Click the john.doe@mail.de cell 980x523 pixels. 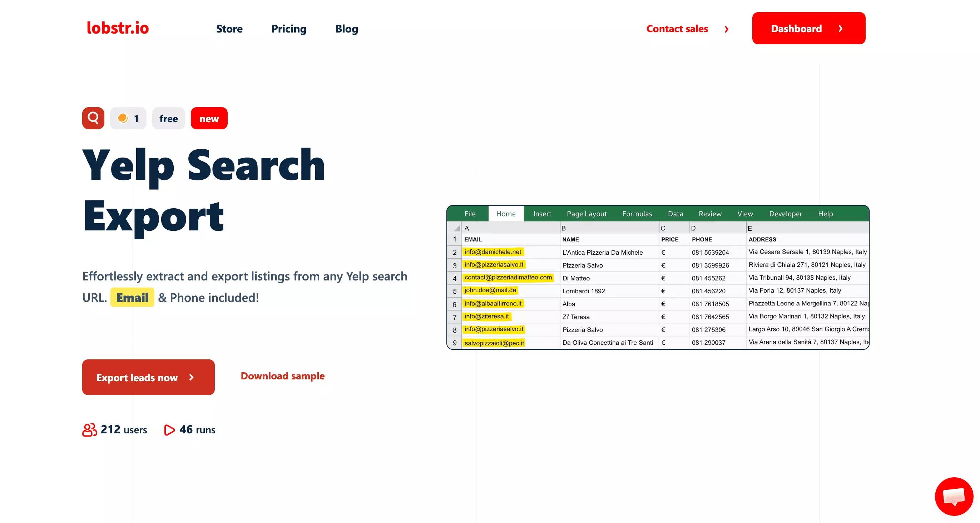tap(510, 291)
